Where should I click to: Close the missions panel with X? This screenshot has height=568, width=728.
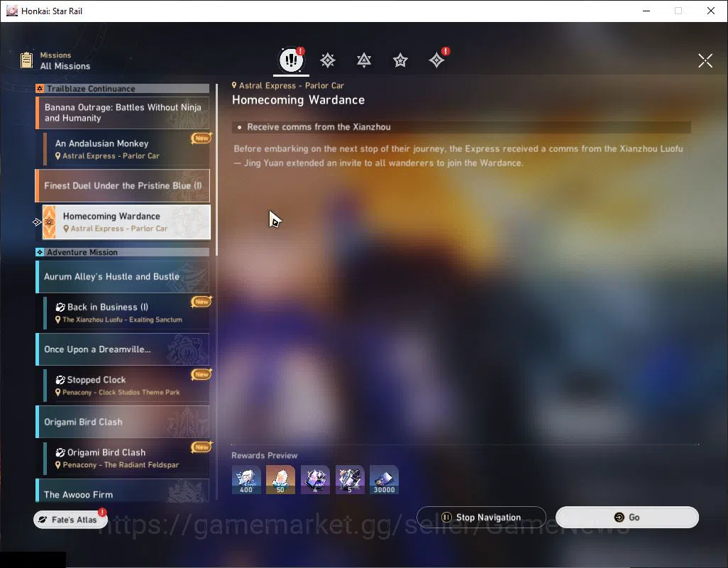(x=705, y=60)
